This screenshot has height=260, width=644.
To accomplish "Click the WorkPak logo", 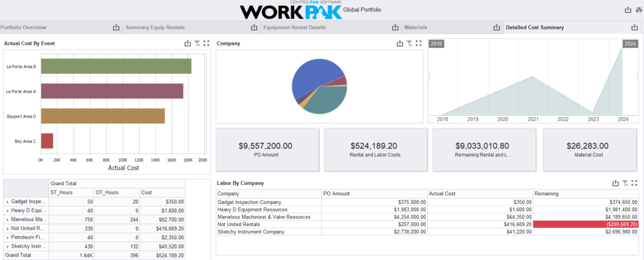I will (291, 10).
